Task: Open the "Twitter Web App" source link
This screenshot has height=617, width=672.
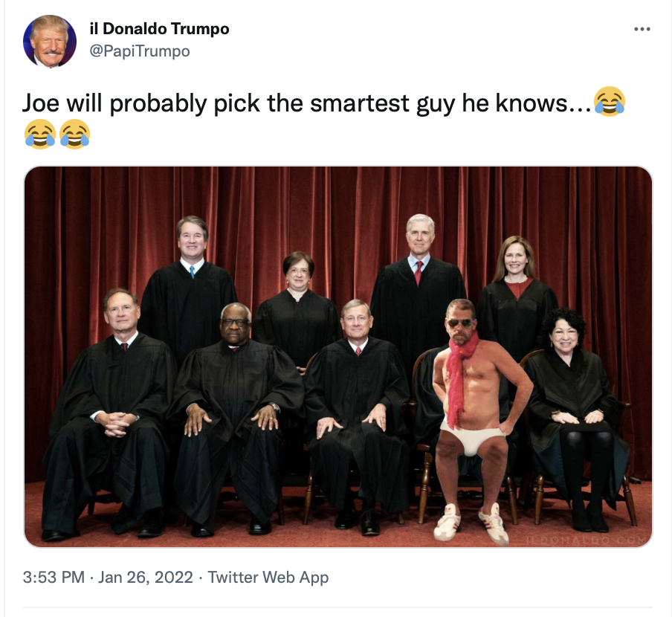Action: tap(268, 577)
